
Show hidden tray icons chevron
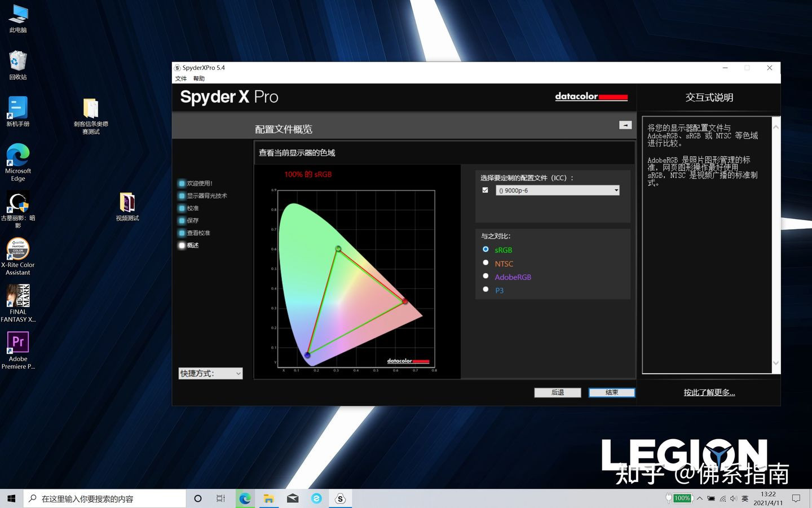click(x=699, y=498)
